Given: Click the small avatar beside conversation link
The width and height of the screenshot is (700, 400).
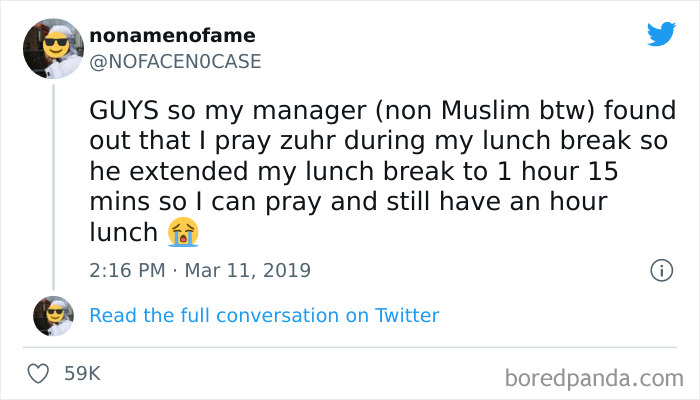Looking at the screenshot, I should click(53, 315).
